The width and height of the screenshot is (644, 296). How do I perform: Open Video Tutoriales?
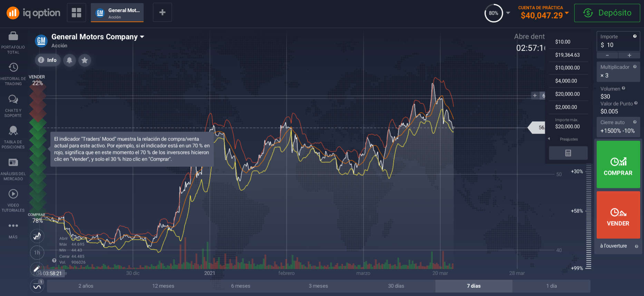[13, 201]
